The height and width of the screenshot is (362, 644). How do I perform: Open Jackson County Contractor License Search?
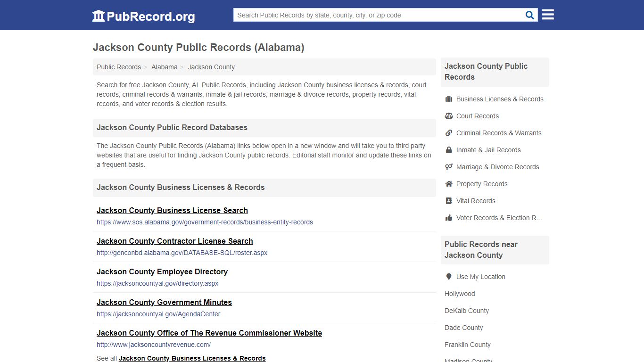click(175, 241)
